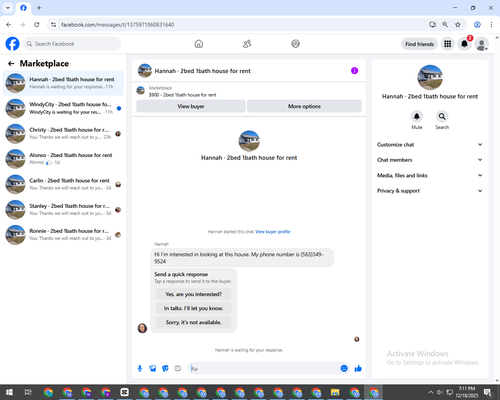Open conversation information purple icon

354,71
